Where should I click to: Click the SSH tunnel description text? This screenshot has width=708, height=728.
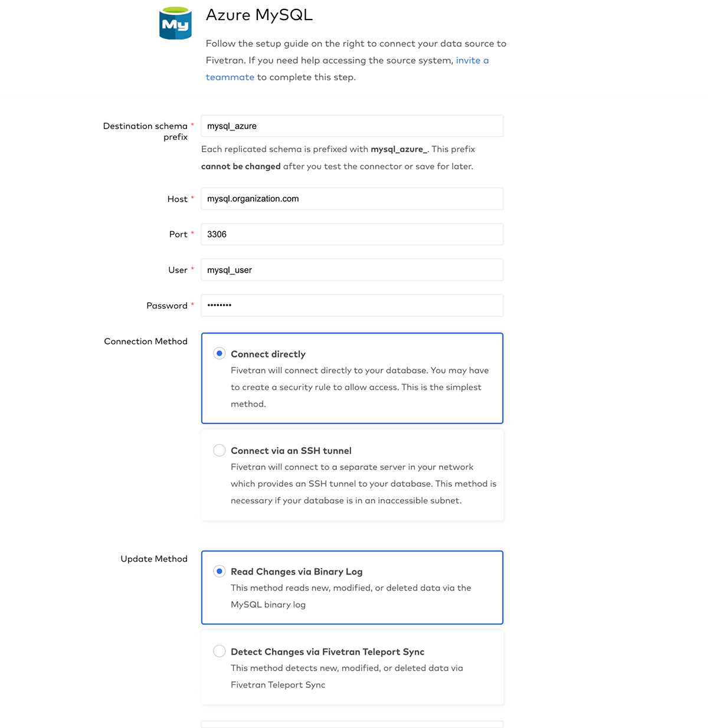[363, 484]
